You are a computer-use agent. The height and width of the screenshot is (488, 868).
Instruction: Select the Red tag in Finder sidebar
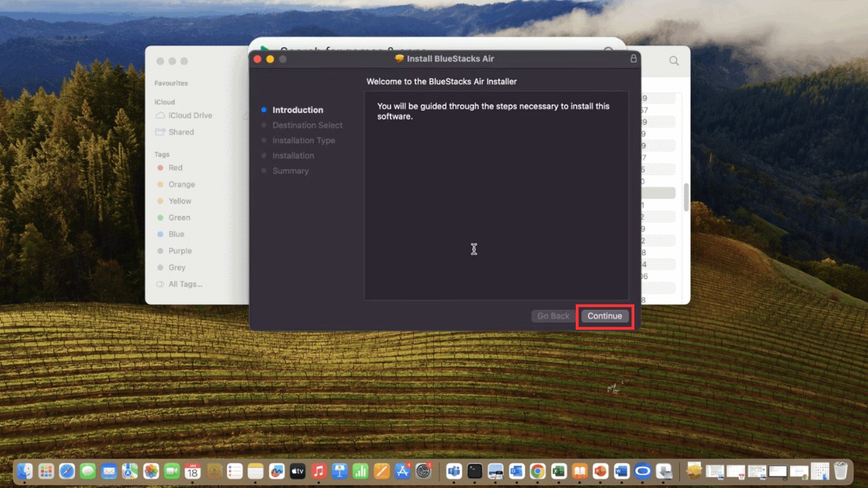171,168
